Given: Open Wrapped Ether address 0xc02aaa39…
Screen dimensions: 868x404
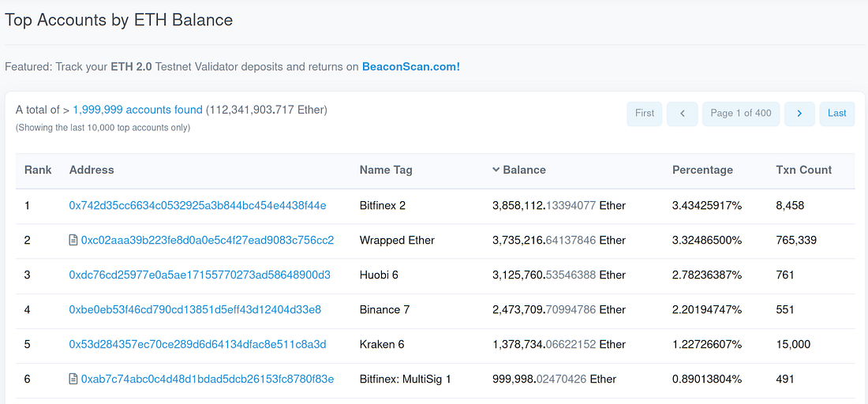Looking at the screenshot, I should pyautogui.click(x=208, y=240).
